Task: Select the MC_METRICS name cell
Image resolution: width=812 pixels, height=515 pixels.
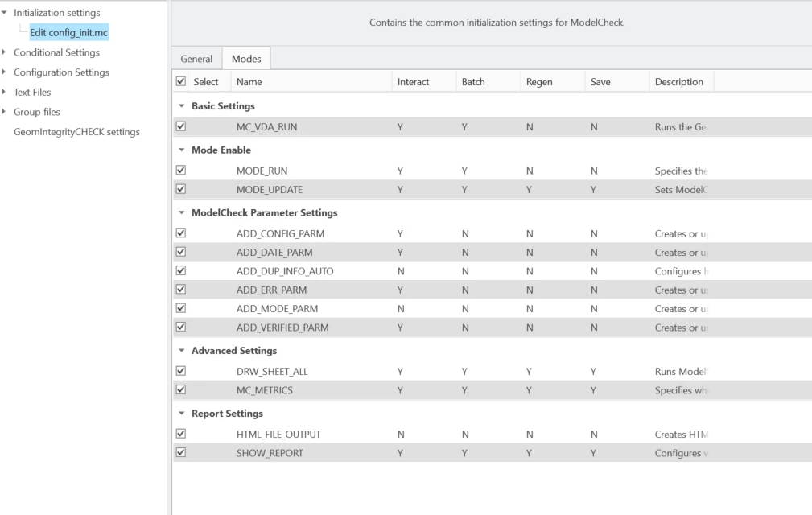Action: pyautogui.click(x=265, y=390)
